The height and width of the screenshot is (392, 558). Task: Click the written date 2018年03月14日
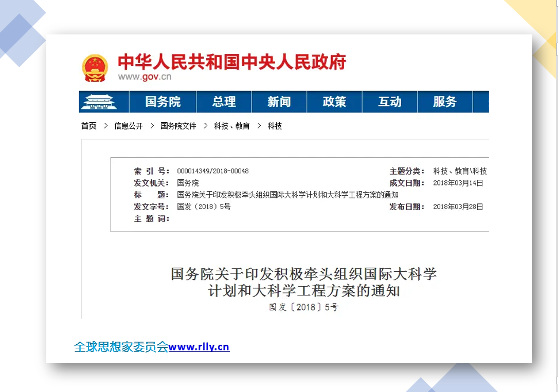pos(458,183)
